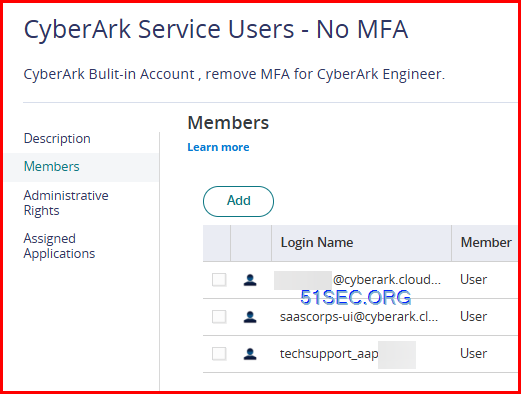The width and height of the screenshot is (521, 394).
Task: Open the Description section
Action: coord(57,138)
